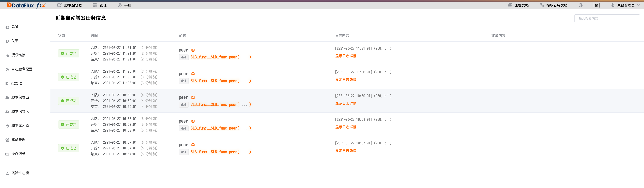The height and width of the screenshot is (188, 644).
Task: Go to 总览 overview in sidebar
Action: (15, 27)
